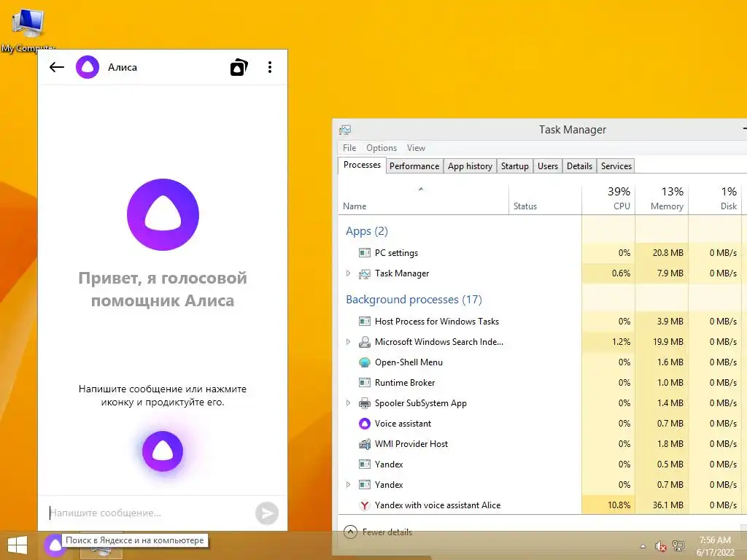Click the Voice assistant purple icon
This screenshot has height=560, width=747.
365,424
